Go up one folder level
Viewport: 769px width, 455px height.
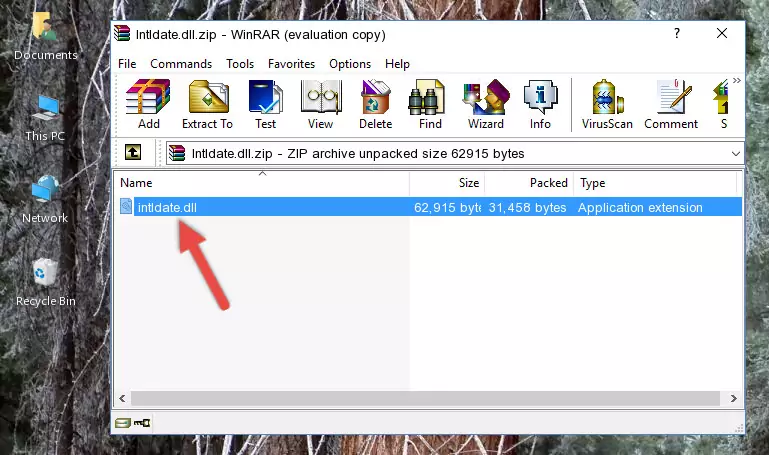[132, 152]
